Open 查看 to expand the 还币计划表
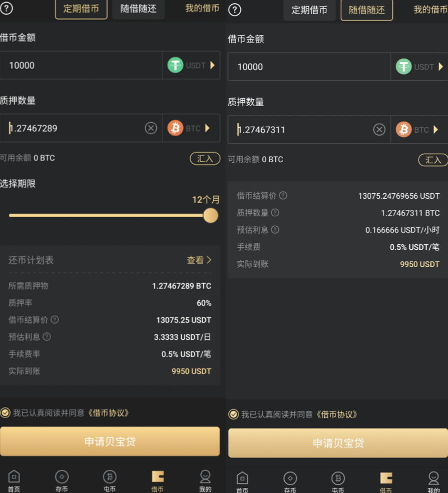This screenshot has height=493, width=448. pos(200,260)
